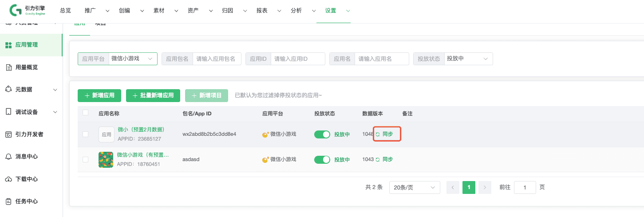This screenshot has width=644, height=217.
Task: Click the 应用 placeholder app icon
Action: [106, 134]
